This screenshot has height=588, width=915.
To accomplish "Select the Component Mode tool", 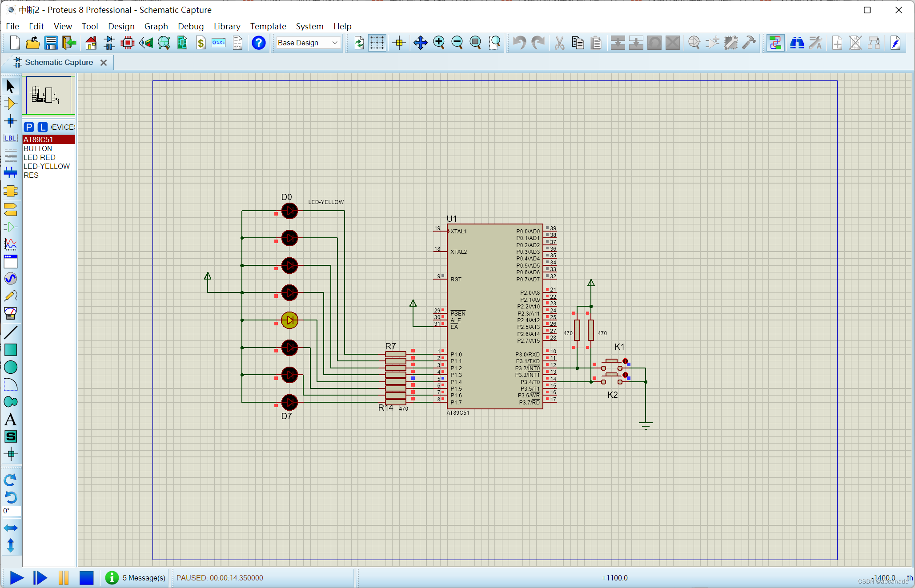I will (x=11, y=104).
